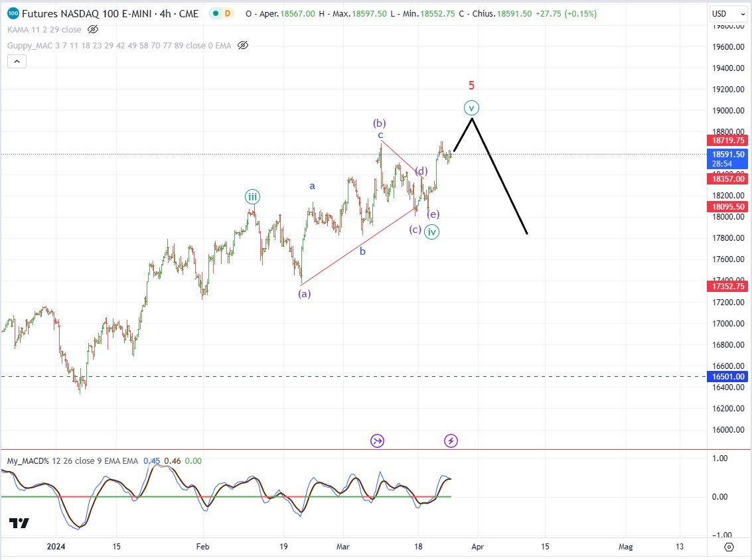Image resolution: width=752 pixels, height=560 pixels.
Task: Click the MACD value 0.45
Action: pos(151,460)
